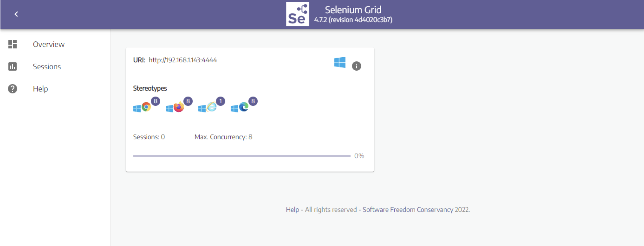Click the Selenium logo in header

297,14
